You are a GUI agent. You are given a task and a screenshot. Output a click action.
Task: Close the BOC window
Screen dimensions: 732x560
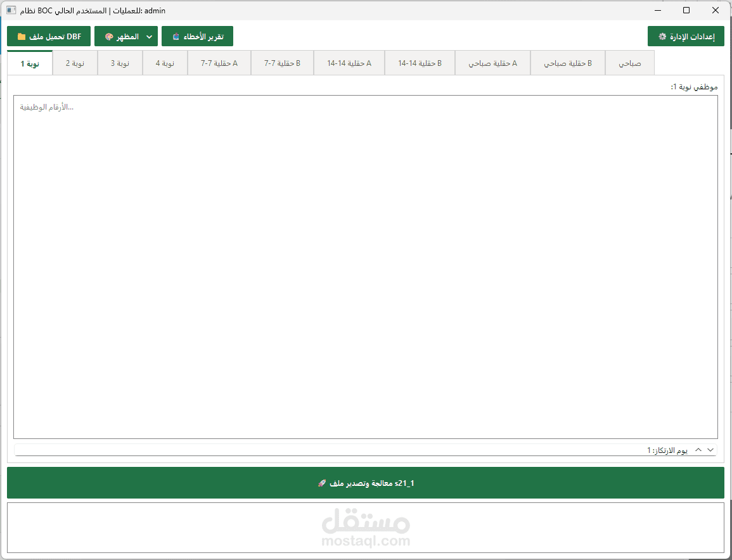click(715, 10)
